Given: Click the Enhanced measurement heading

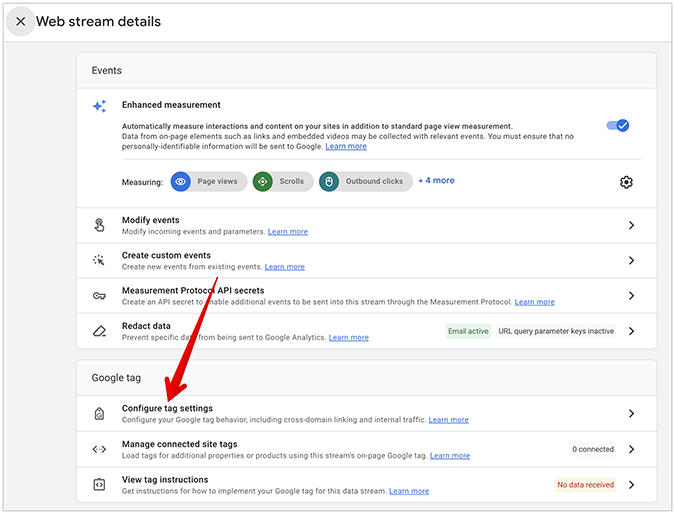Looking at the screenshot, I should click(x=171, y=105).
